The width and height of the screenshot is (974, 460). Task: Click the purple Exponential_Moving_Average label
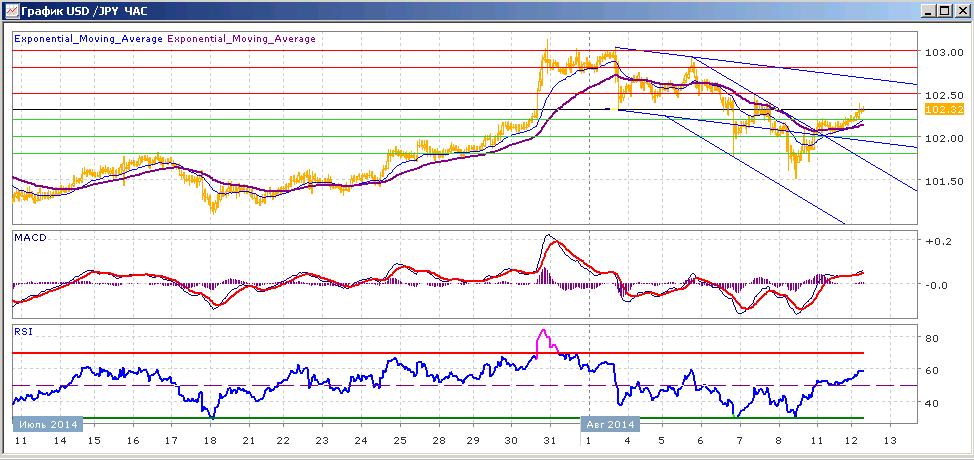point(242,38)
